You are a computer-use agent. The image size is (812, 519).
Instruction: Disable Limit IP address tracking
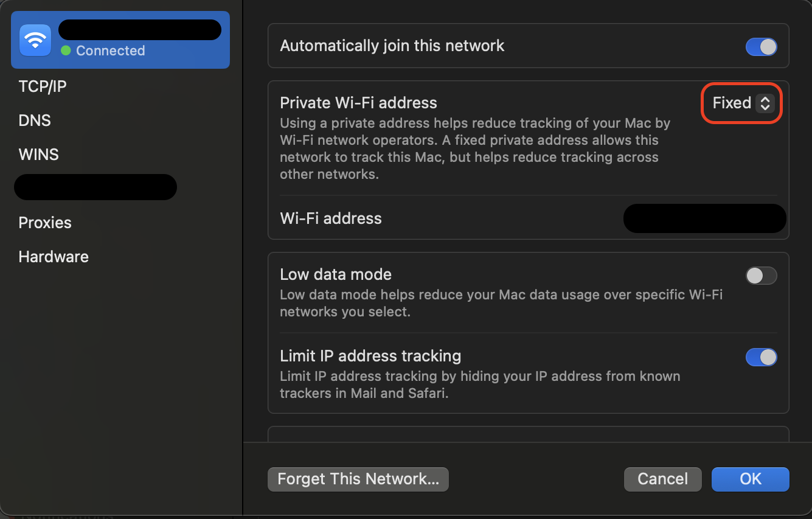coord(761,357)
